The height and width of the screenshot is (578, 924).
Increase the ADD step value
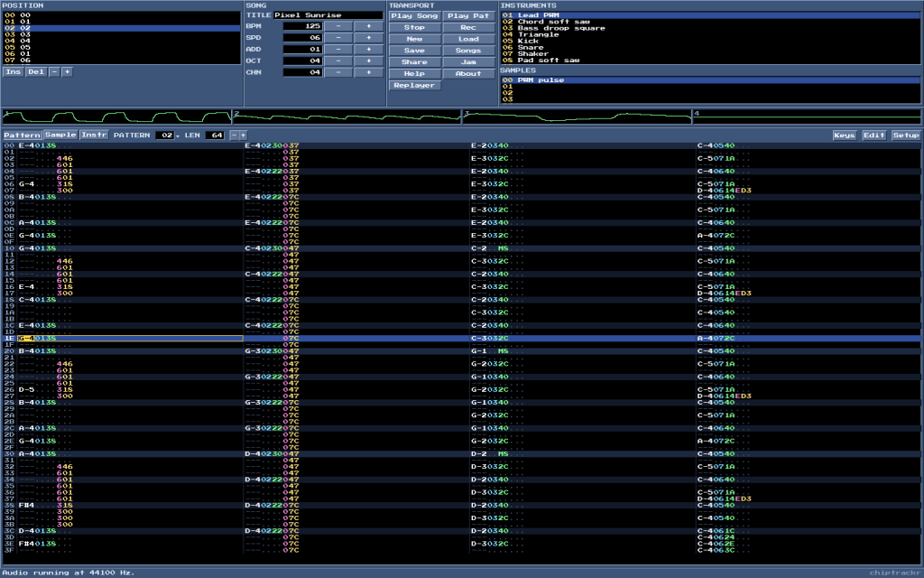coord(369,49)
